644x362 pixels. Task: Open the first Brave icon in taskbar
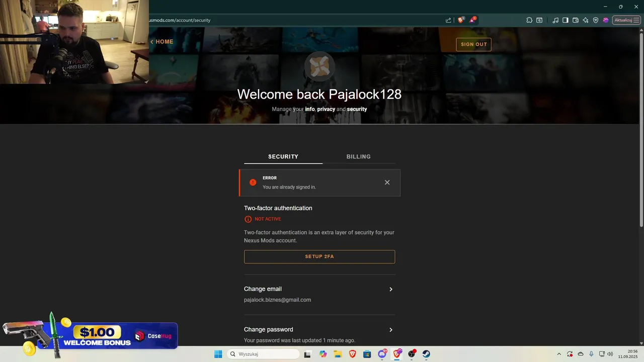(x=353, y=354)
